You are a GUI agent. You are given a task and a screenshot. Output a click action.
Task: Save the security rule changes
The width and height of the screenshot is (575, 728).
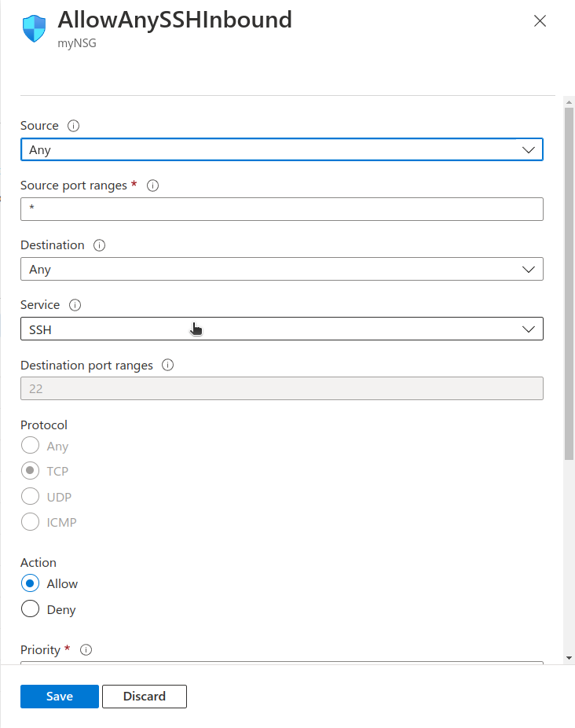click(x=60, y=697)
